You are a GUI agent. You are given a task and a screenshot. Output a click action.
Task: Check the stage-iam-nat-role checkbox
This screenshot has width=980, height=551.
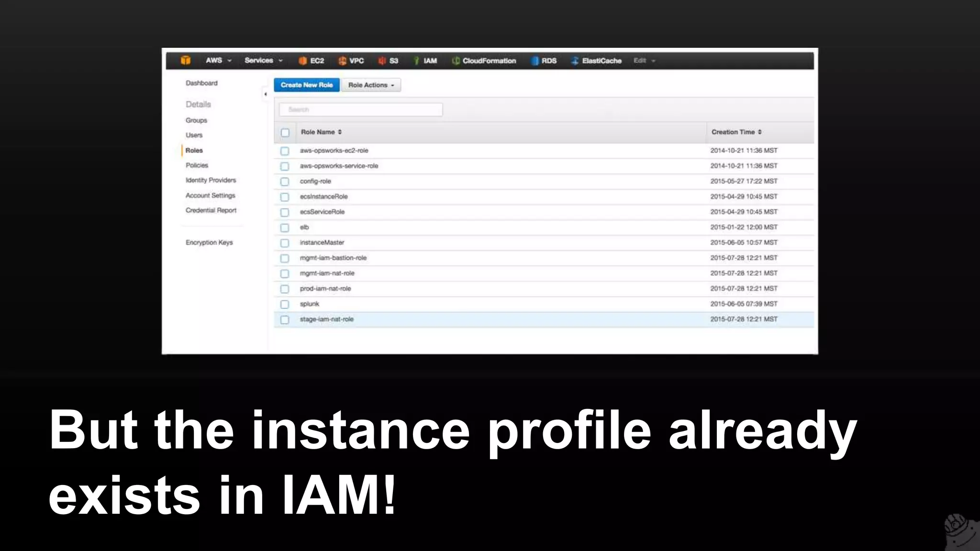click(285, 320)
